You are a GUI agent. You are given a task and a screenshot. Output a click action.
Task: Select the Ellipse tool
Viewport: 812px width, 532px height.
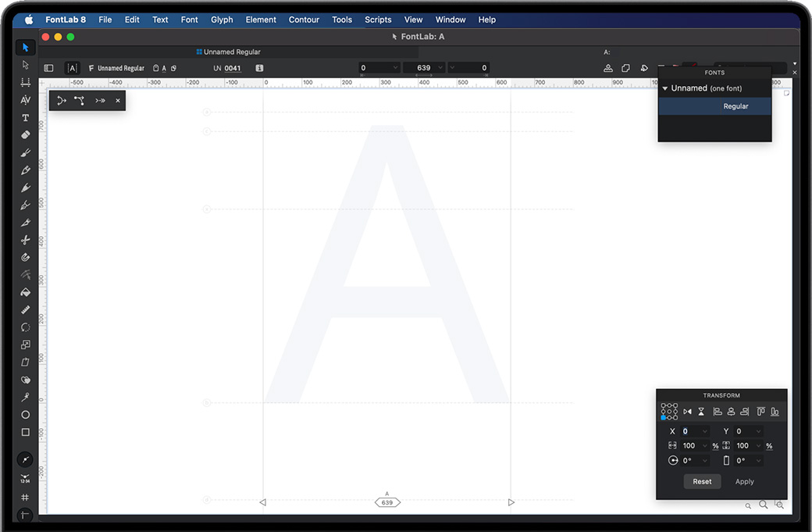pos(25,414)
